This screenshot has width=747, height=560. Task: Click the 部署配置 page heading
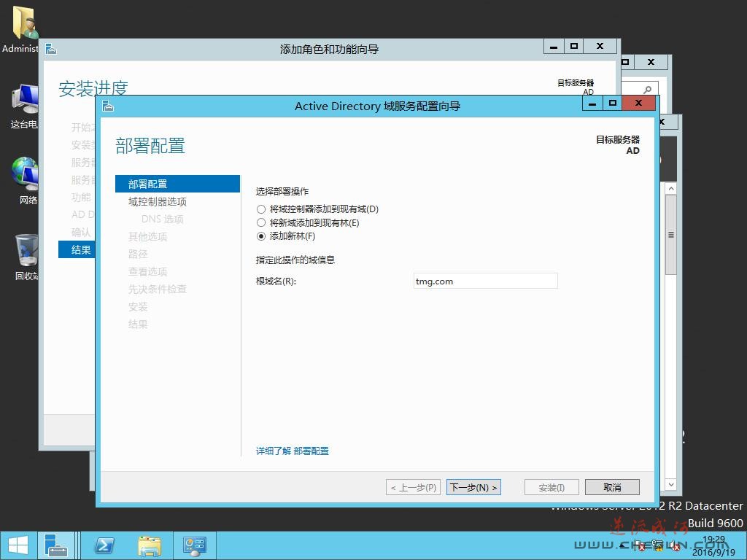150,146
